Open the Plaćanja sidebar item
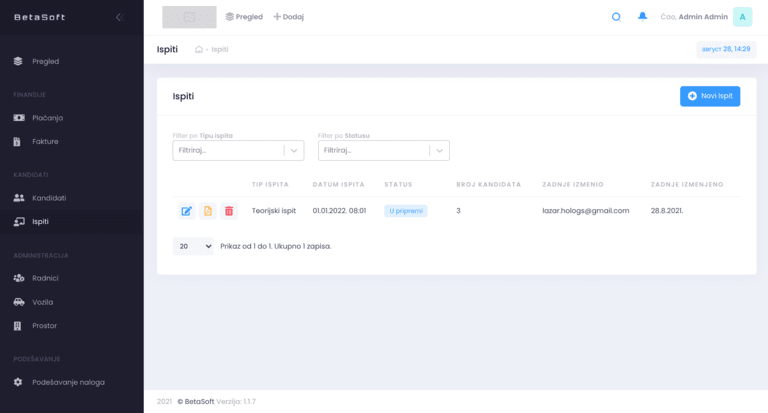 pyautogui.click(x=72, y=118)
